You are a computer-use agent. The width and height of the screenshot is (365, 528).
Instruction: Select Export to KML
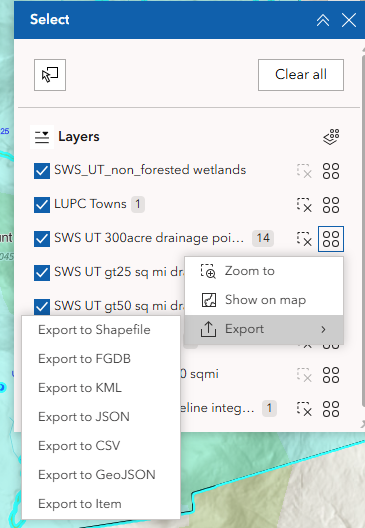[101, 388]
